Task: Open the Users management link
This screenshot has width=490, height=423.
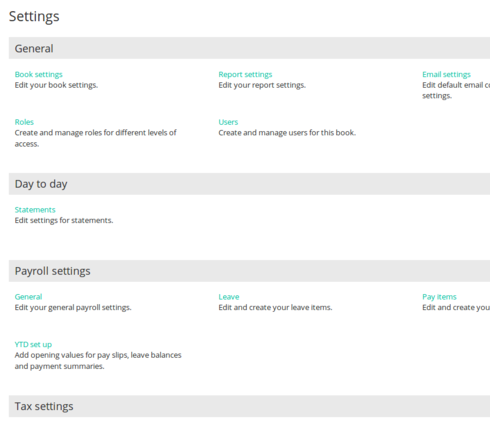Action: pos(228,122)
